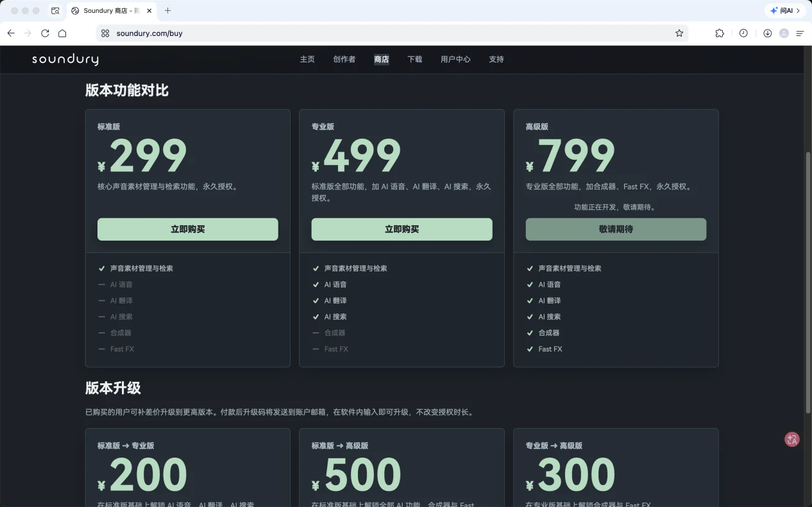Click the 300 upgrade price

pos(577,475)
